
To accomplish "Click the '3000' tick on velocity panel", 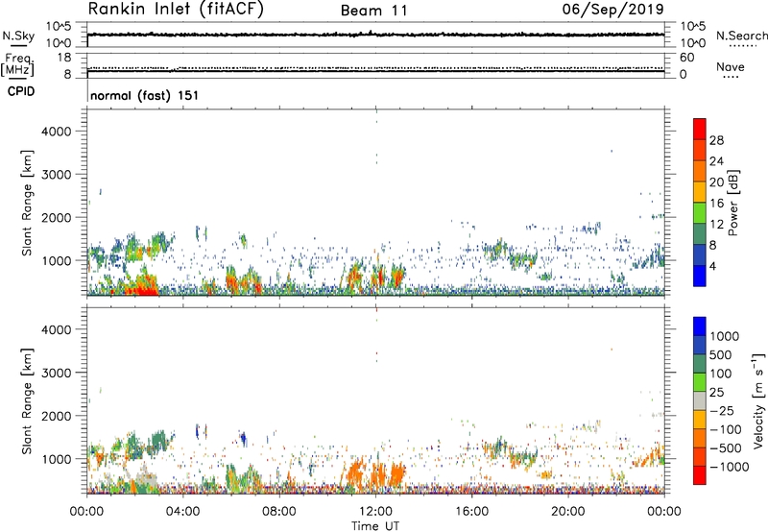I will [x=57, y=373].
